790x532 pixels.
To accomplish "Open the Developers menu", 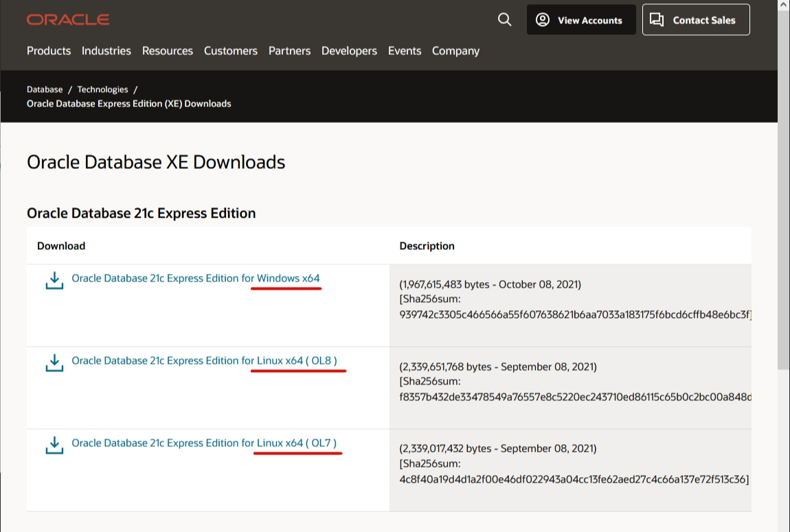I will click(349, 51).
